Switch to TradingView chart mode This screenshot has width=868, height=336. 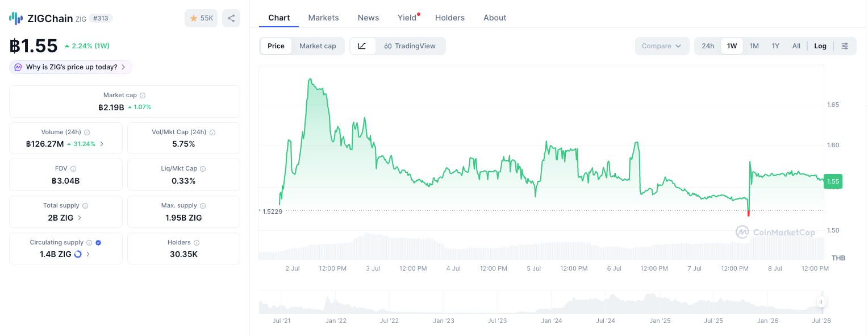(410, 46)
